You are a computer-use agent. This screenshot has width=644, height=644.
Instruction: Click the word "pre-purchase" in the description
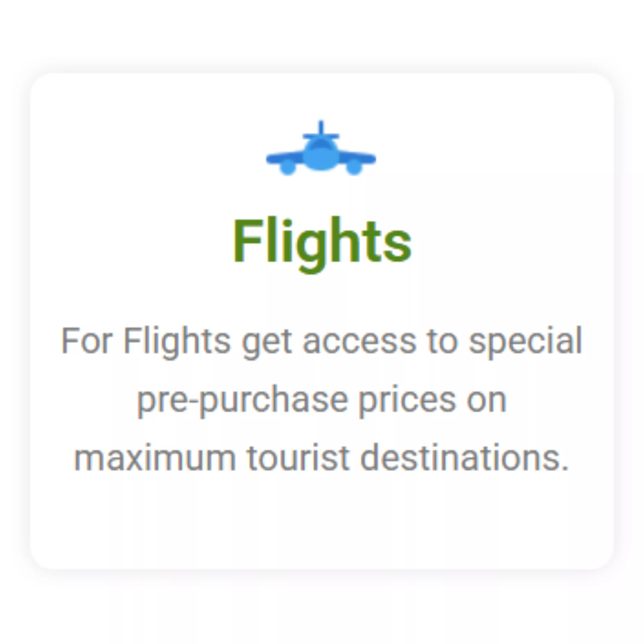(243, 400)
